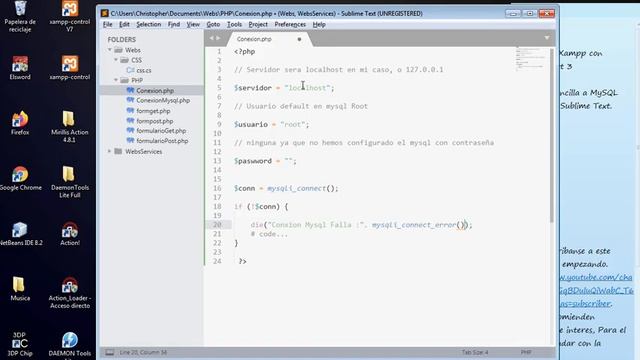The height and width of the screenshot is (360, 640).
Task: Open the xampp-control shortcut below V7
Action: coord(70,68)
